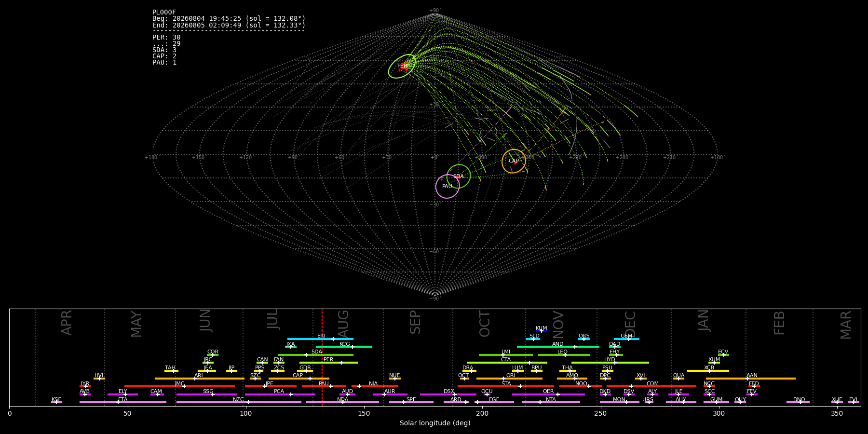Screen dimensions: 868x434
Task: Select the LYR shower bar
Action: pos(85,386)
